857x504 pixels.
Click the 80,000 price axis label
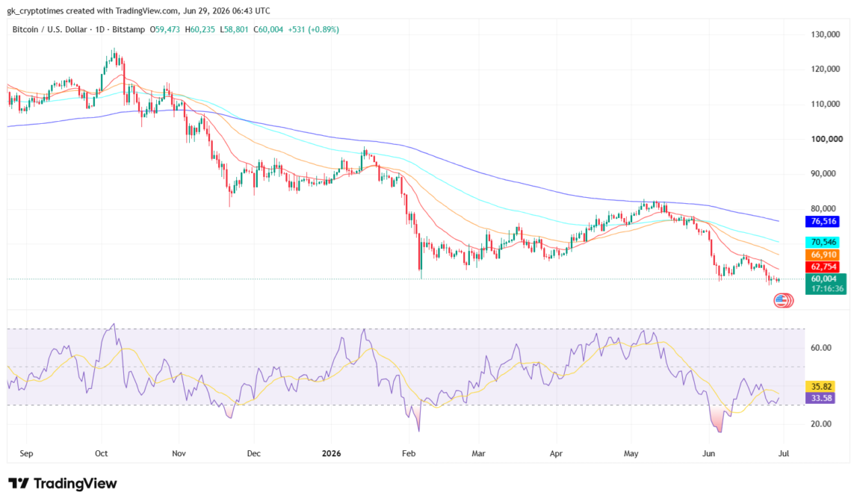823,208
